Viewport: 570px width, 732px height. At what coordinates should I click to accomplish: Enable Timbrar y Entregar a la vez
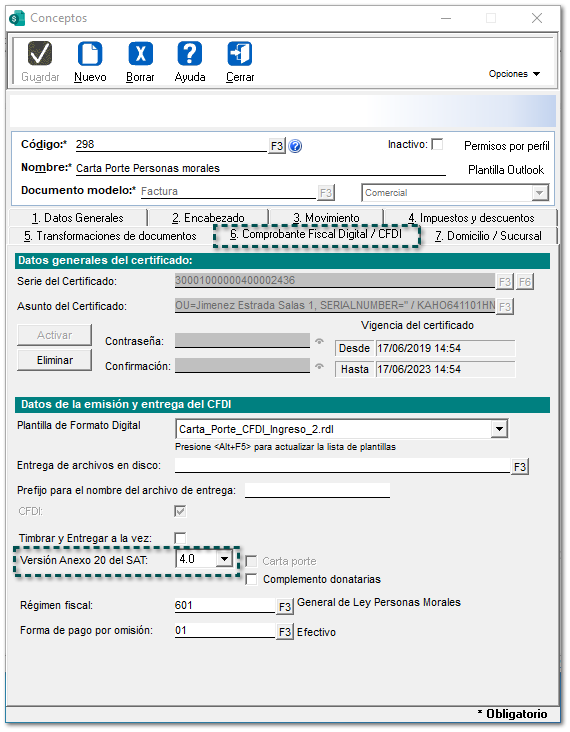pos(180,538)
